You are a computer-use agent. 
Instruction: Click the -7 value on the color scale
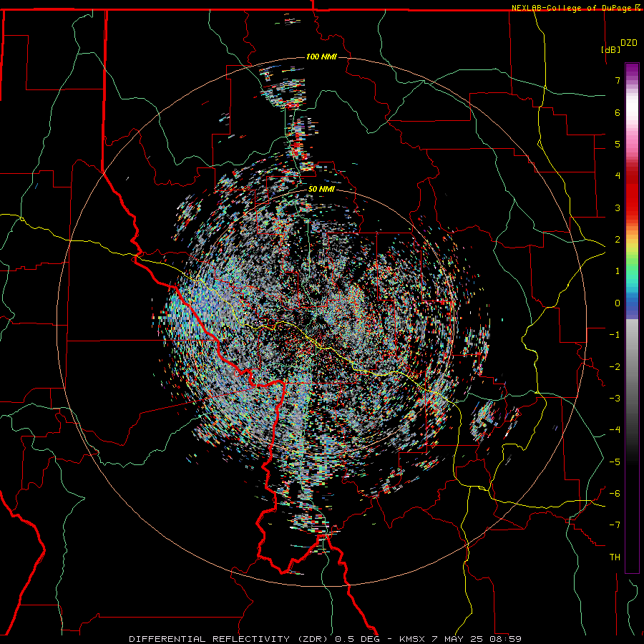615,525
